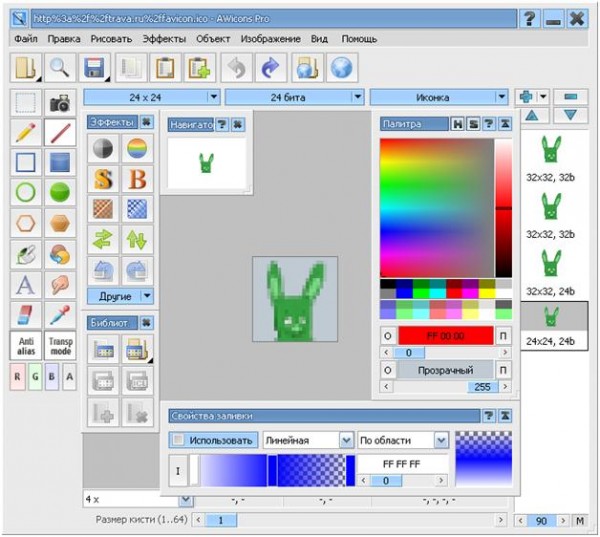Pick the Eraser tool
Image resolution: width=600 pixels, height=537 pixels.
[x=25, y=315]
